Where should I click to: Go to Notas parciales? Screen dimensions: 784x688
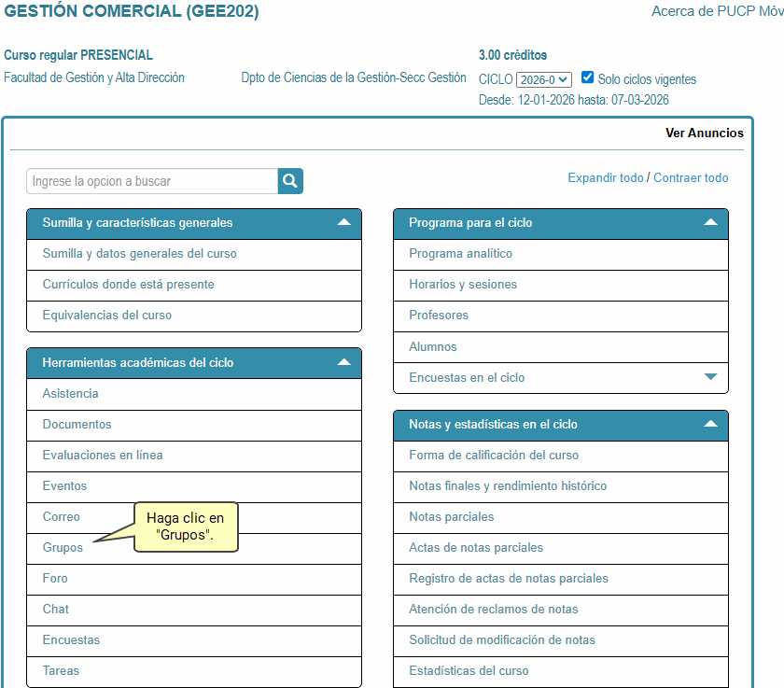(451, 517)
